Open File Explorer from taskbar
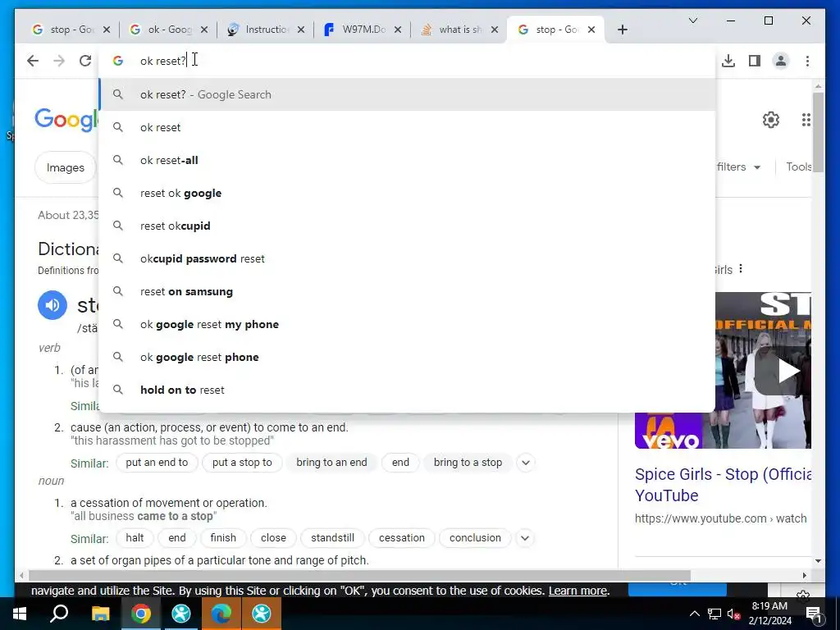This screenshot has height=630, width=840. click(x=100, y=614)
